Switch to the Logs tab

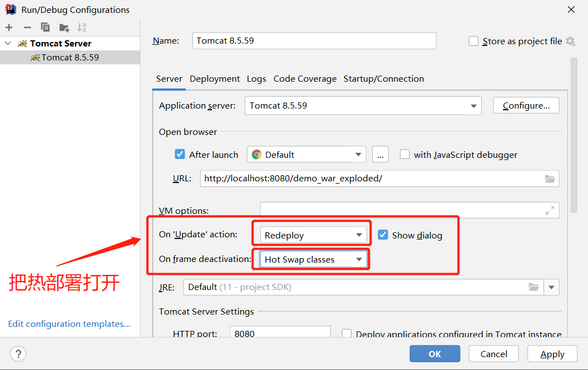pyautogui.click(x=256, y=79)
